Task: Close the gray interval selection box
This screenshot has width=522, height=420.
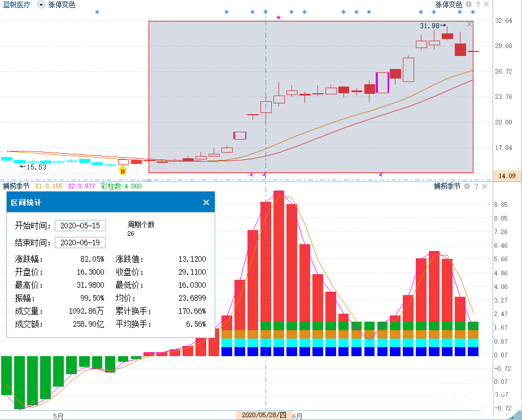Action: click(x=469, y=24)
